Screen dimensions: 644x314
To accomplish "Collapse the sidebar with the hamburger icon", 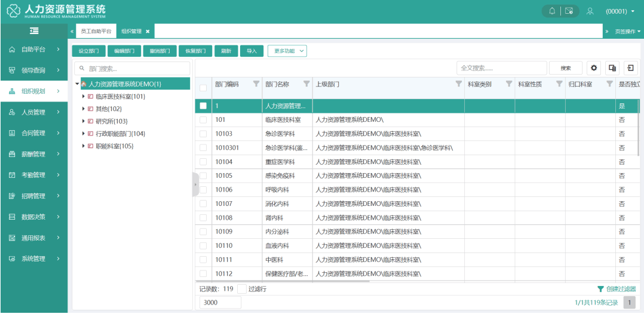I will point(34,31).
